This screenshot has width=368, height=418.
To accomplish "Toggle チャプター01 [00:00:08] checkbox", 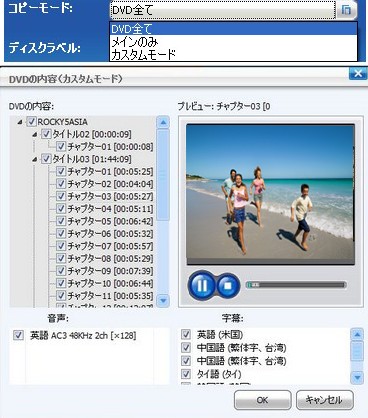I will pos(61,147).
